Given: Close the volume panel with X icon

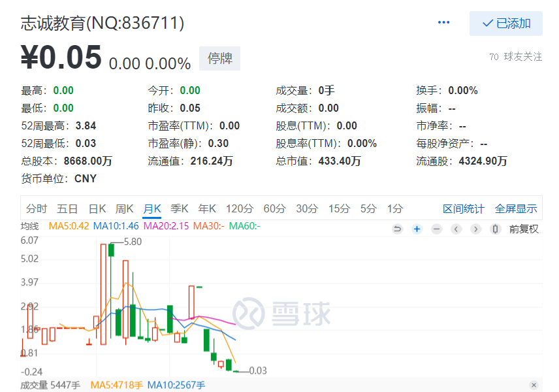Looking at the screenshot, I should 534,385.
